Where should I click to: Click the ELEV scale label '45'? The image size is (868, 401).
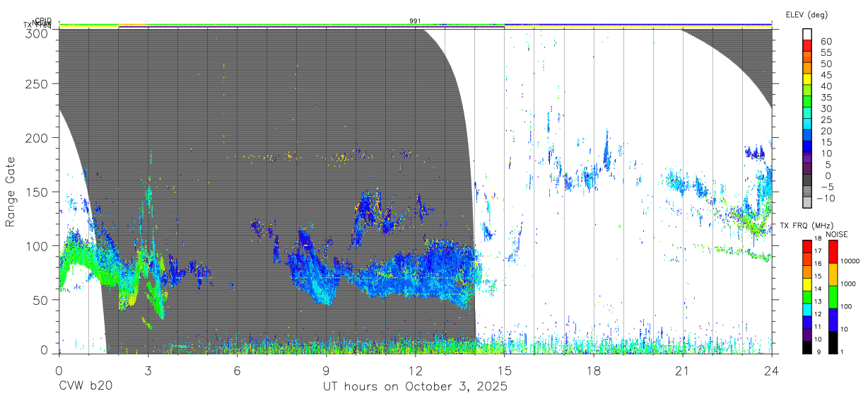826,75
